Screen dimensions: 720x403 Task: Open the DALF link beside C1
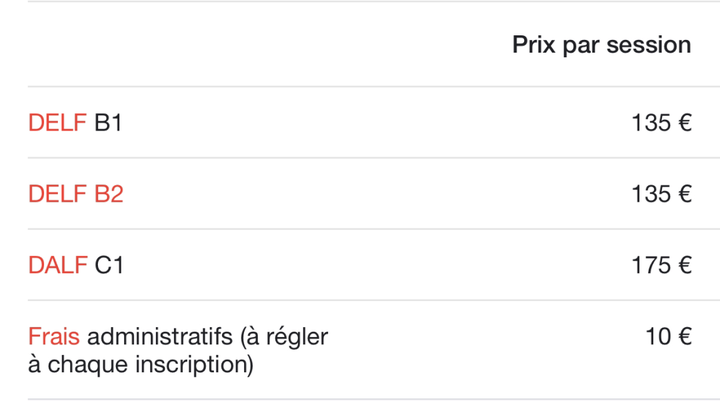pyautogui.click(x=58, y=265)
